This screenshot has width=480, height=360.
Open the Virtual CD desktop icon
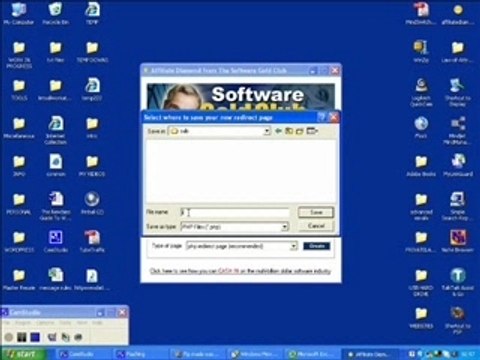92,204
